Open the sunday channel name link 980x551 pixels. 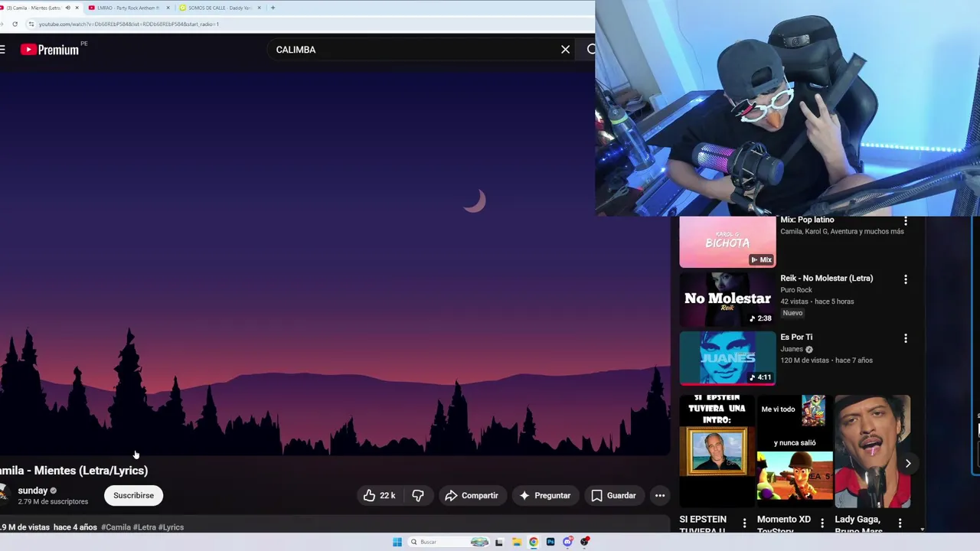[32, 491]
